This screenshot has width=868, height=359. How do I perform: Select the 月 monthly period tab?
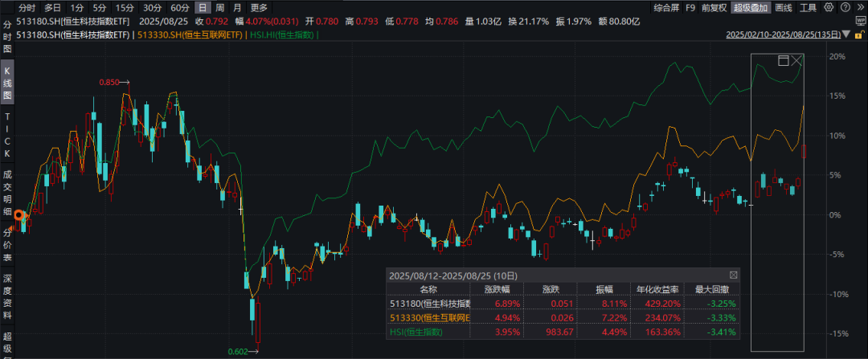coord(237,8)
